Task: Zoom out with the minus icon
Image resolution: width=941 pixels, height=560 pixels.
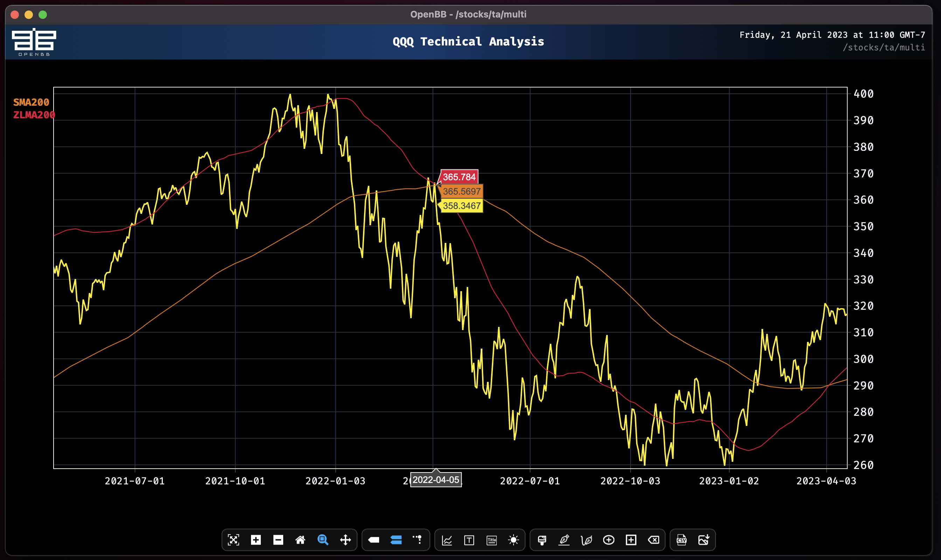Action: (x=278, y=540)
